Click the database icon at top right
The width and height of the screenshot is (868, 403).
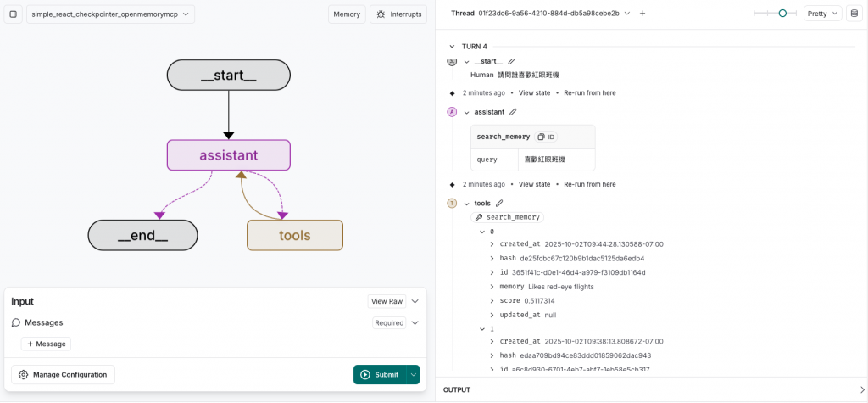pos(854,14)
